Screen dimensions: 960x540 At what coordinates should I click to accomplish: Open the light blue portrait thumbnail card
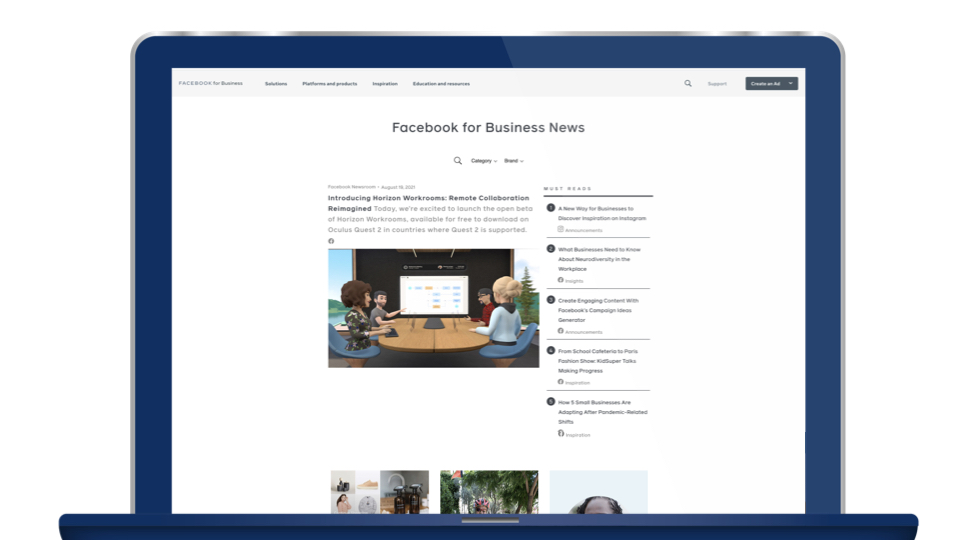pyautogui.click(x=599, y=492)
